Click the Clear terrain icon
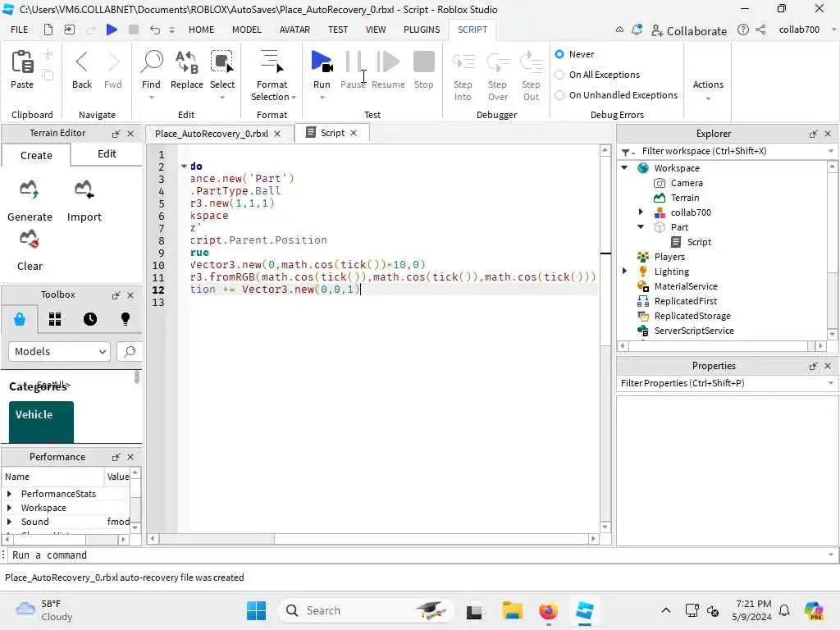Viewport: 840px width, 630px height. [x=29, y=239]
